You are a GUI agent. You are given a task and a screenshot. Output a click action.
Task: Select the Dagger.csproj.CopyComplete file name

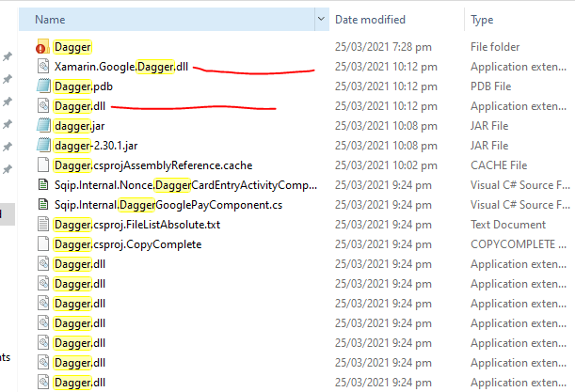(127, 244)
